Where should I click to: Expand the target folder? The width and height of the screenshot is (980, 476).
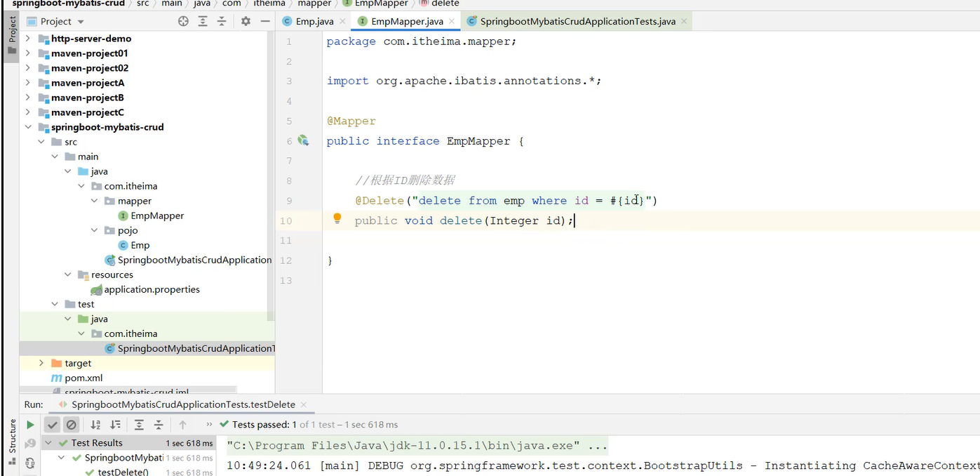[x=41, y=364]
